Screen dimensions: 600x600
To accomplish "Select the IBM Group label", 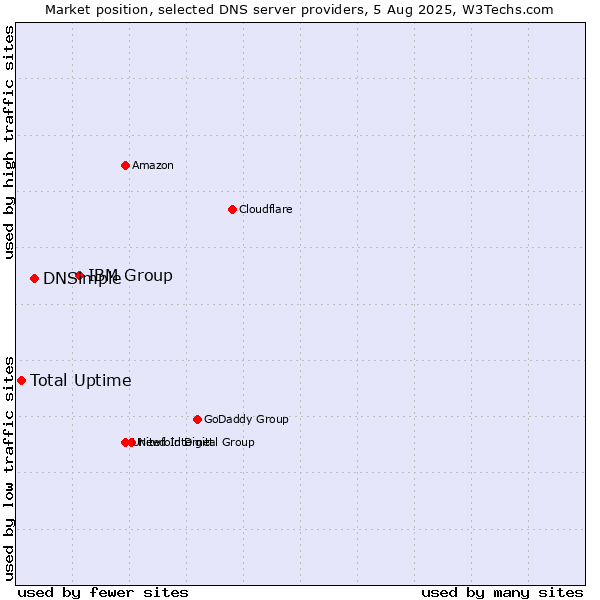I will (130, 275).
